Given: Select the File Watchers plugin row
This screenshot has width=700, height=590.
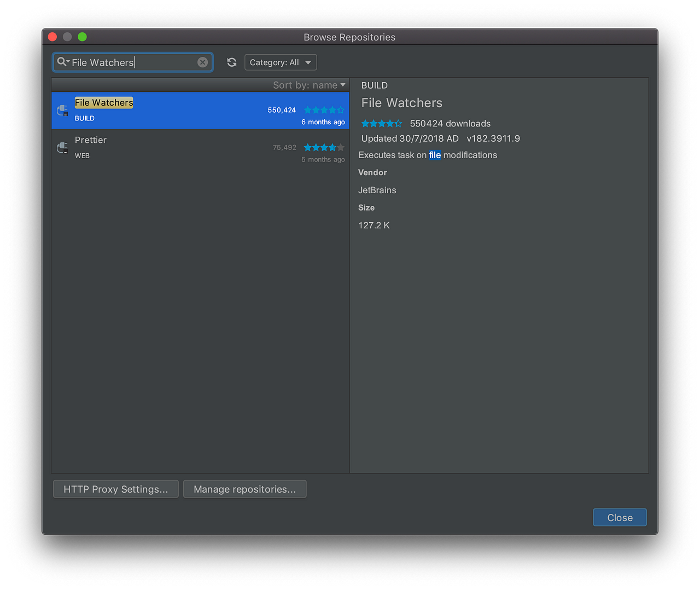Looking at the screenshot, I should pos(200,111).
